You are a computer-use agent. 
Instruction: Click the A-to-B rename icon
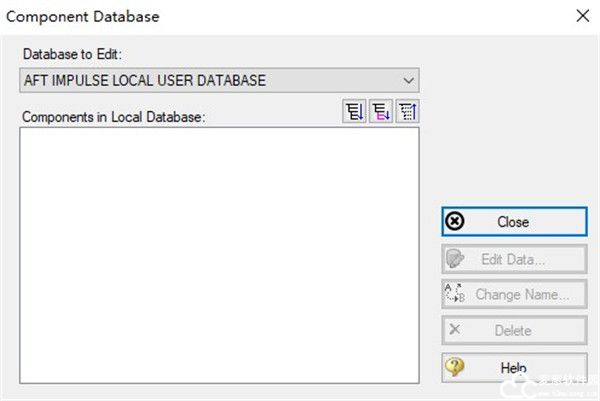(x=455, y=295)
